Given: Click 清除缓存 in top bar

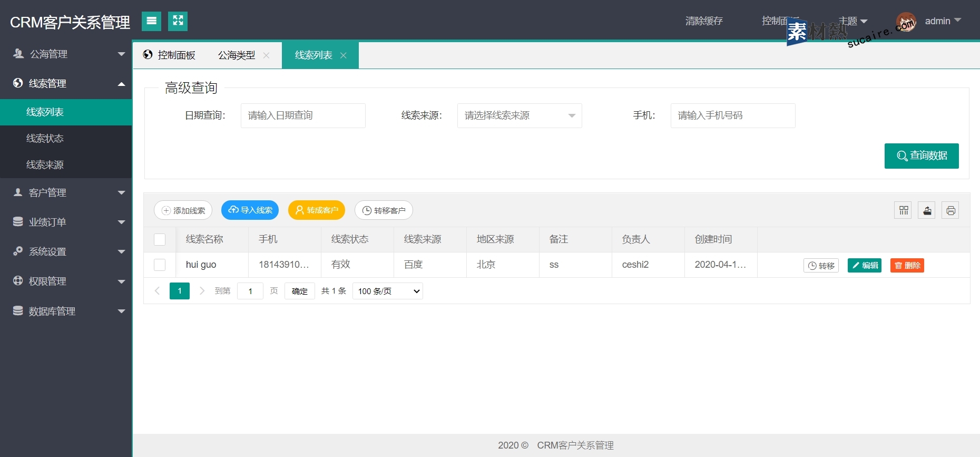Looking at the screenshot, I should coord(704,21).
